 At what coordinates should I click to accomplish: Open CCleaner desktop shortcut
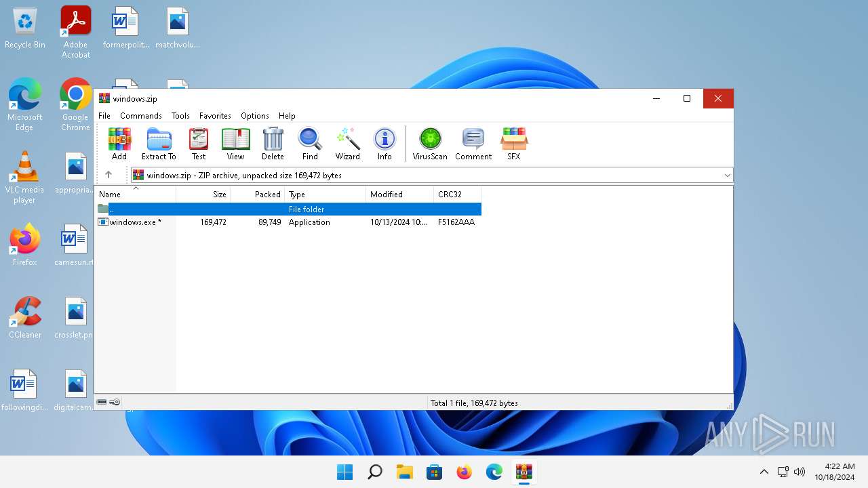pyautogui.click(x=25, y=318)
